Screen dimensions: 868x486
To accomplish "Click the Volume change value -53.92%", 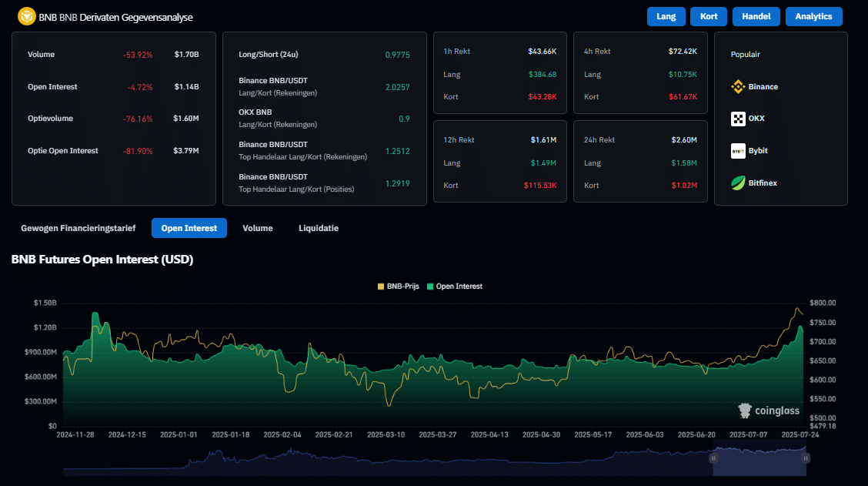I will pos(138,55).
